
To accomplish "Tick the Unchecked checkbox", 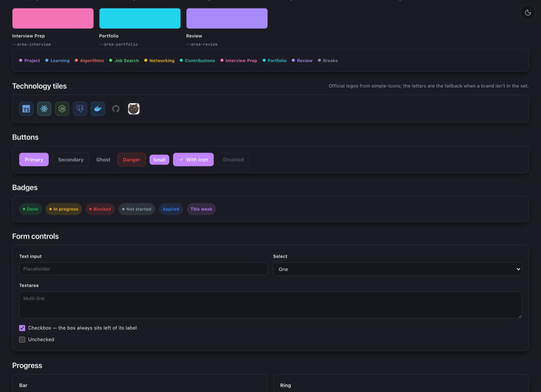I will click(x=22, y=340).
